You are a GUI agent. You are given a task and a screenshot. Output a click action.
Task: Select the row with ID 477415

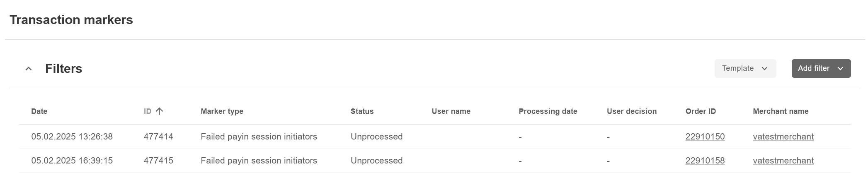[x=158, y=161]
